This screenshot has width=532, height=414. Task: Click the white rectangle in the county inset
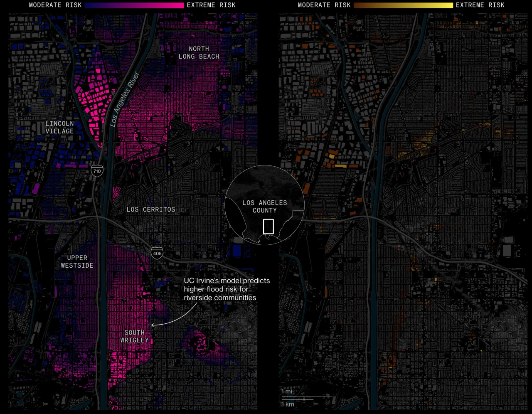[x=268, y=227]
